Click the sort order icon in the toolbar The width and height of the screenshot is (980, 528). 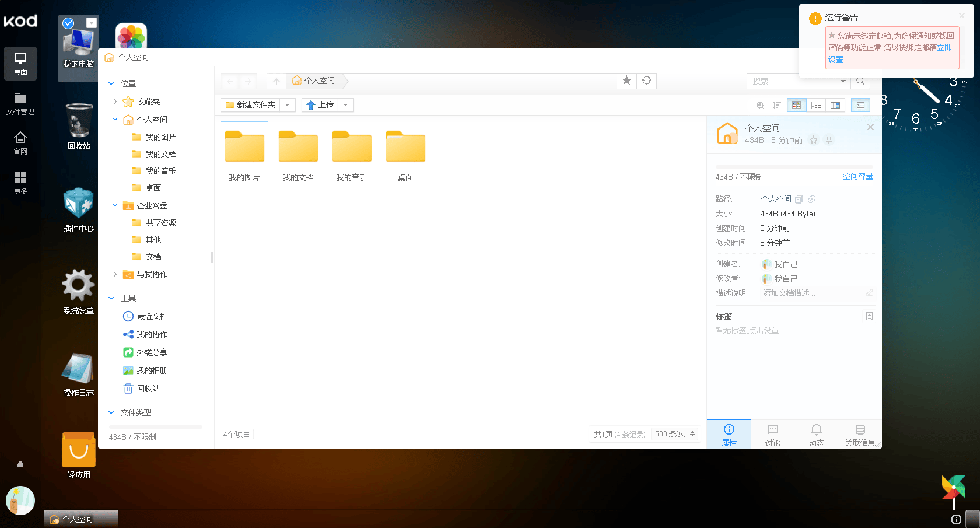click(x=776, y=105)
